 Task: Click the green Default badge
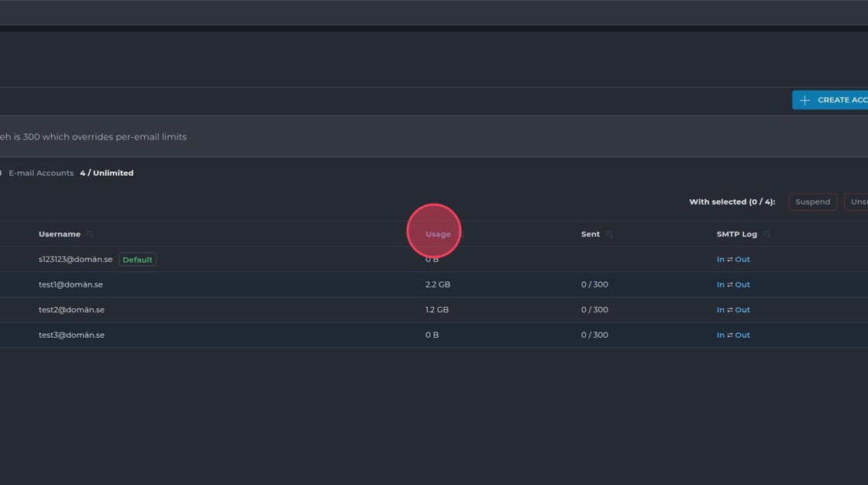point(137,260)
